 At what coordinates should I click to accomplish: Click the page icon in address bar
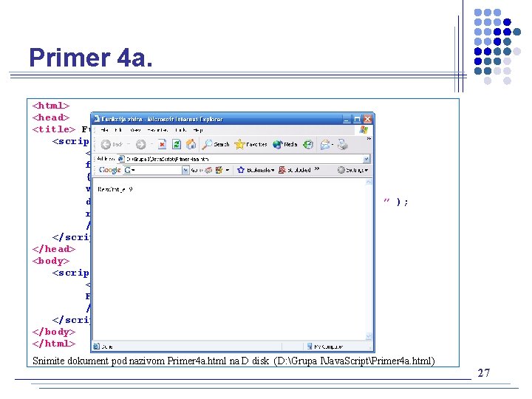coord(120,159)
